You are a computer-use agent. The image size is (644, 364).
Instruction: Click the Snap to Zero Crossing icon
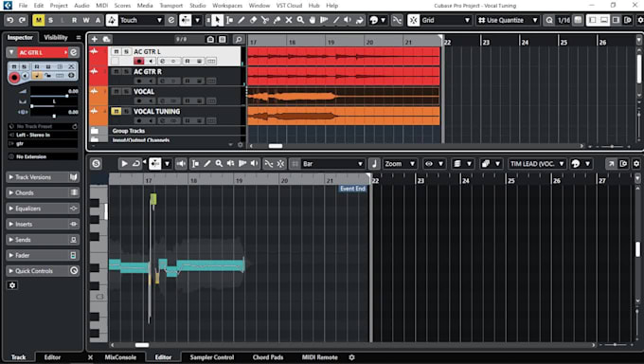[397, 20]
